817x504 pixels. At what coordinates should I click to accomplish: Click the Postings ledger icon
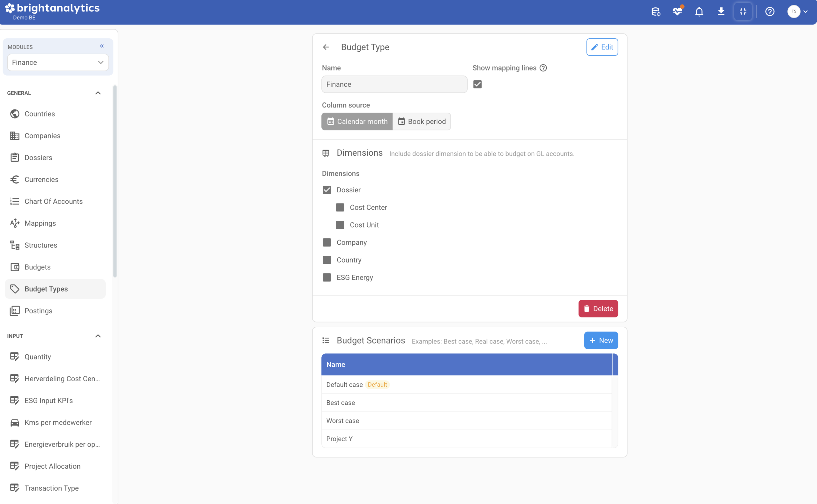click(x=15, y=311)
